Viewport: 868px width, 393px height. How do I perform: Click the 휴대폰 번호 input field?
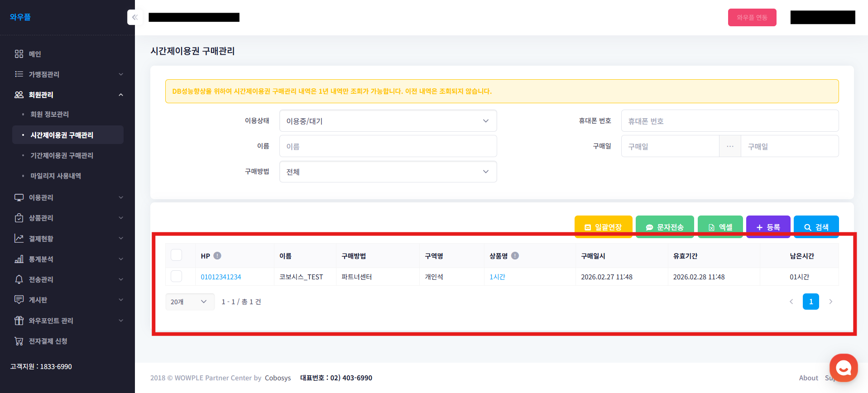click(729, 121)
